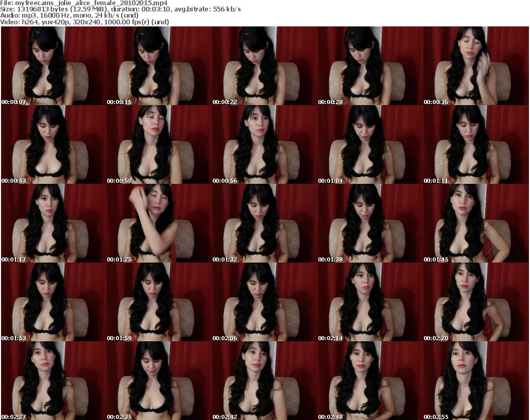Pick the thumbnail stamped 00:01:32
Image resolution: width=530 pixels, height=420 pixels.
[265, 224]
